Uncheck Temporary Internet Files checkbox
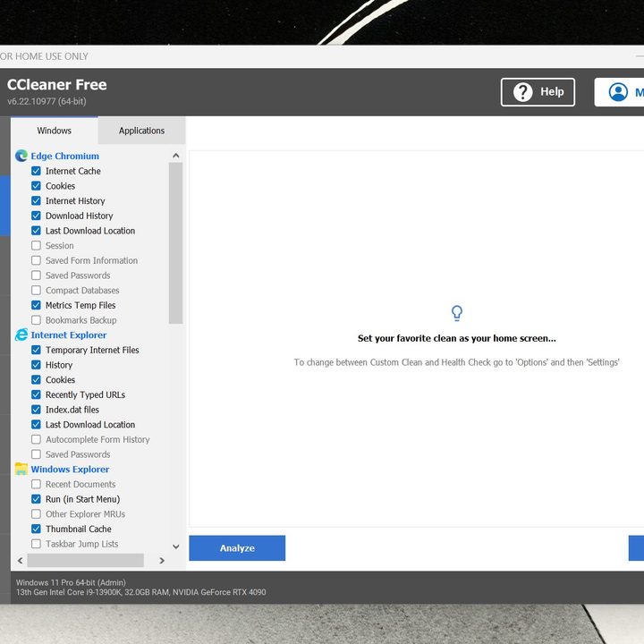This screenshot has height=644, width=644. click(36, 350)
